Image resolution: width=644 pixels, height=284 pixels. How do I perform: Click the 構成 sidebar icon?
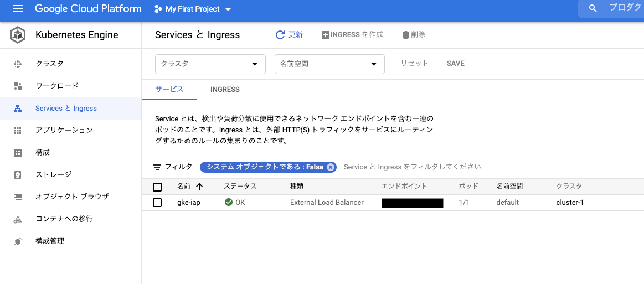(17, 153)
